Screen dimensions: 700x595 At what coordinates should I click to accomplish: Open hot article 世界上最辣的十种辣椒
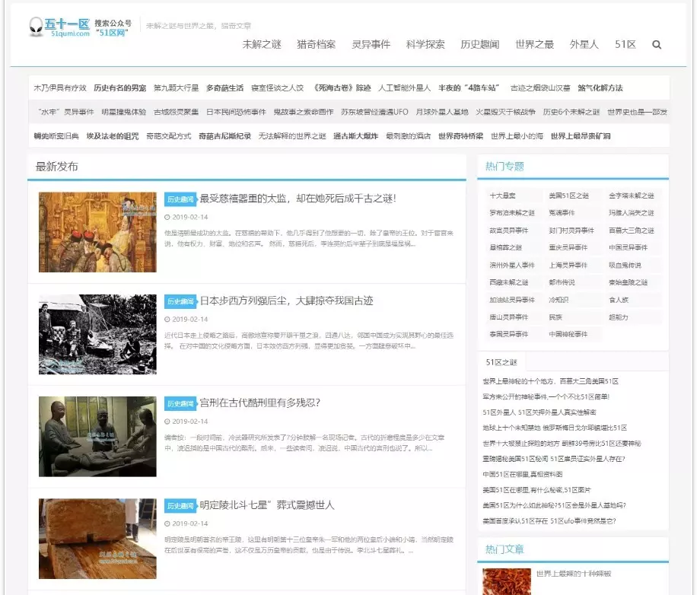[574, 574]
